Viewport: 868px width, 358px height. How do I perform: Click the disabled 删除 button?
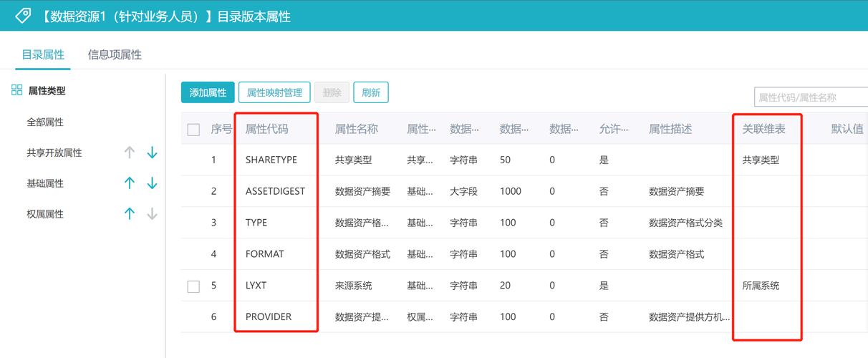[x=332, y=92]
